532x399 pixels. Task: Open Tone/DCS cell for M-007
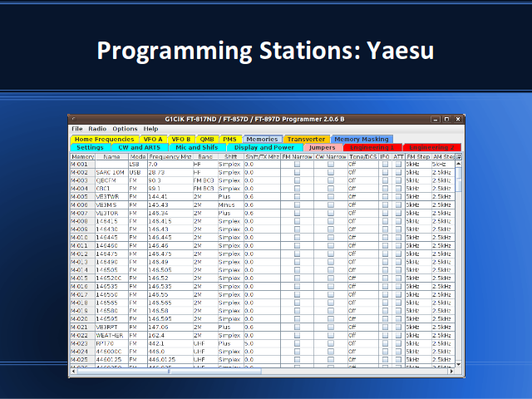point(363,213)
